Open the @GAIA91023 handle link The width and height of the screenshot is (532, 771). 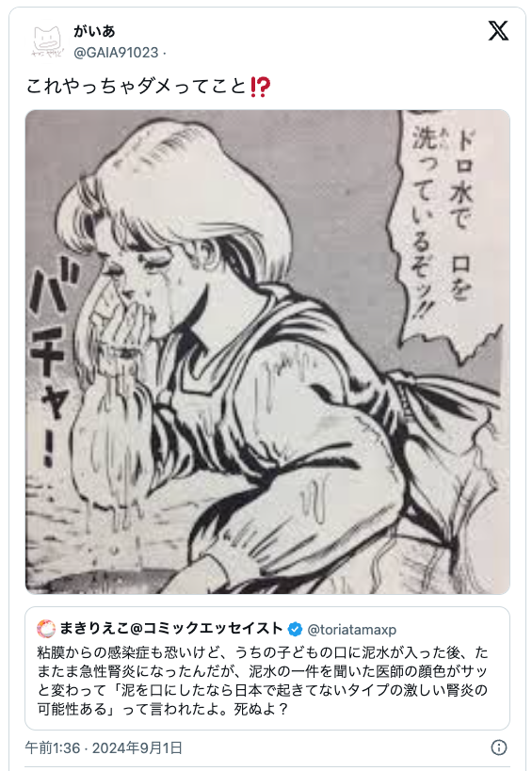tap(116, 53)
